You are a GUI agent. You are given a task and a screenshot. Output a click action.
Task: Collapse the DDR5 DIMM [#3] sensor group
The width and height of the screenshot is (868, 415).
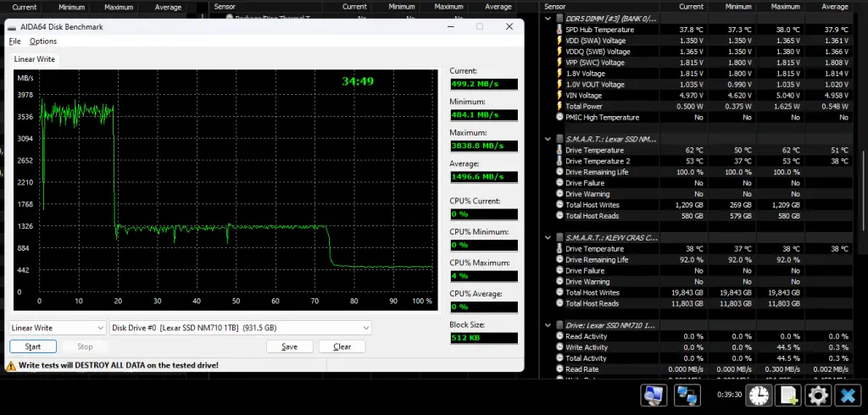[x=548, y=19]
